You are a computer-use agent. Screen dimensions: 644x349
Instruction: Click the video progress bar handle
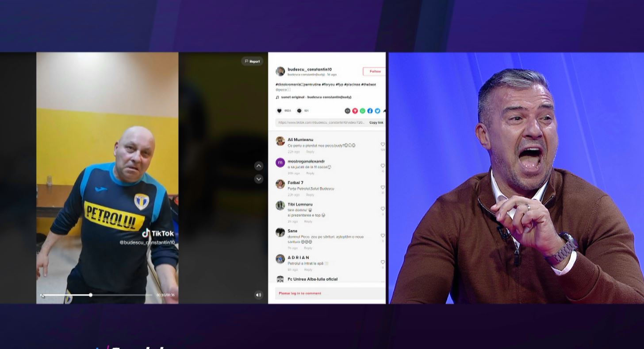coord(91,295)
